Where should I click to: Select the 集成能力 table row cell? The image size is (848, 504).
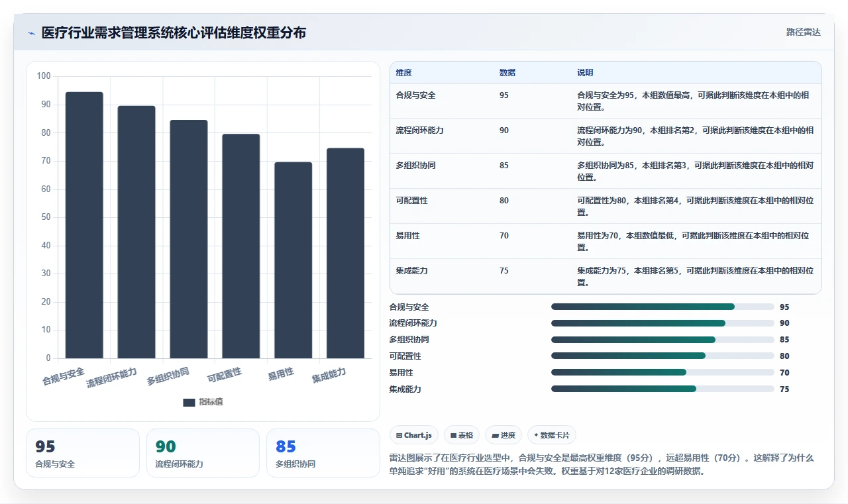coord(411,271)
